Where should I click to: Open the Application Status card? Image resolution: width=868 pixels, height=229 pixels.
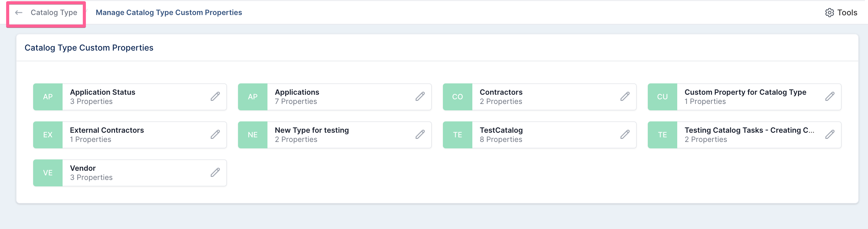130,97
